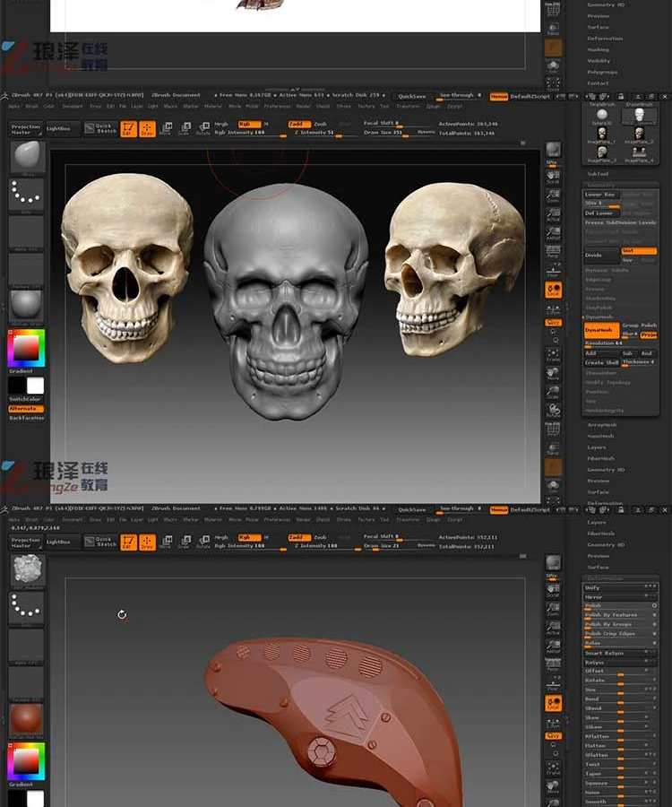The width and height of the screenshot is (672, 807).
Task: Toggle Rgb mode in skull window
Action: (x=249, y=124)
